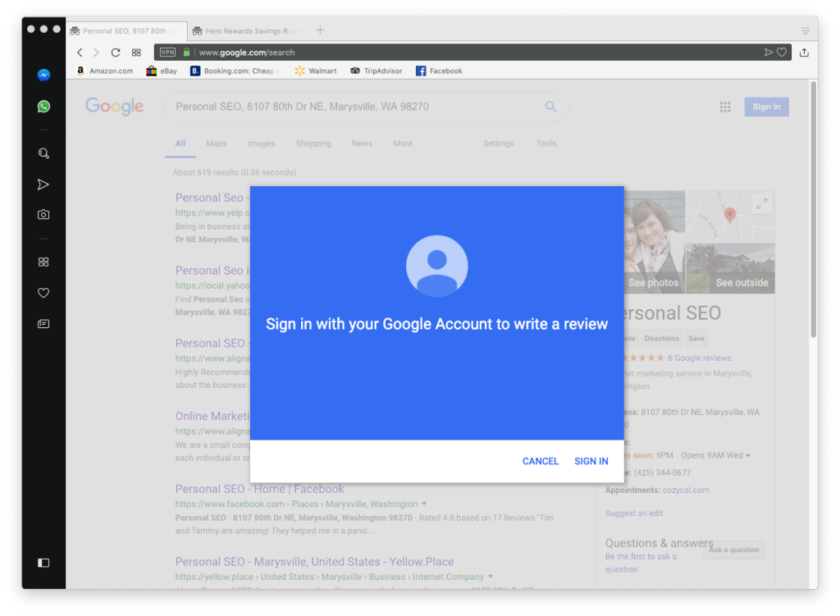Viewport: 840px width, 616px height.
Task: Toggle the VPN badge in address bar
Action: click(x=167, y=52)
